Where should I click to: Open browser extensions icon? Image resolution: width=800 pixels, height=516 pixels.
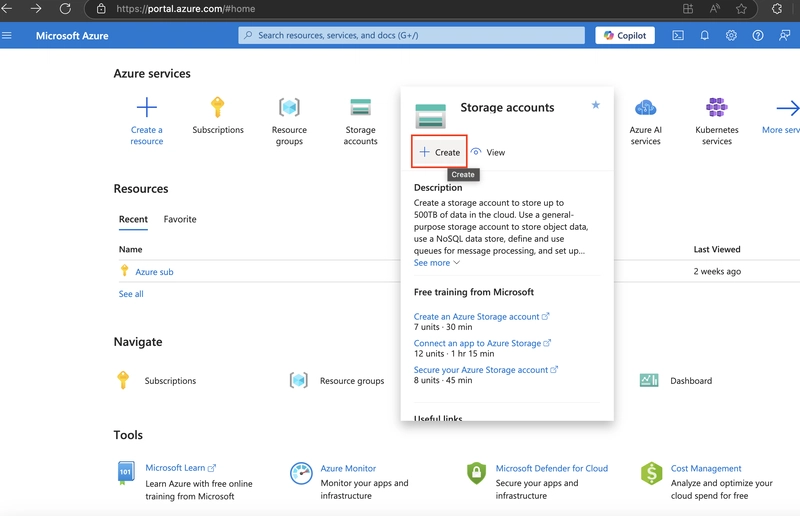777,9
